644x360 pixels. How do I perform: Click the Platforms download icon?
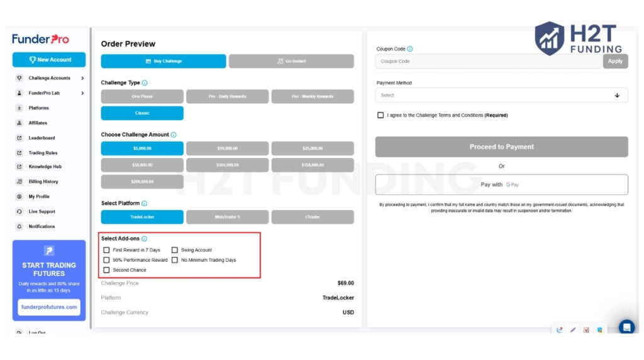coord(19,108)
